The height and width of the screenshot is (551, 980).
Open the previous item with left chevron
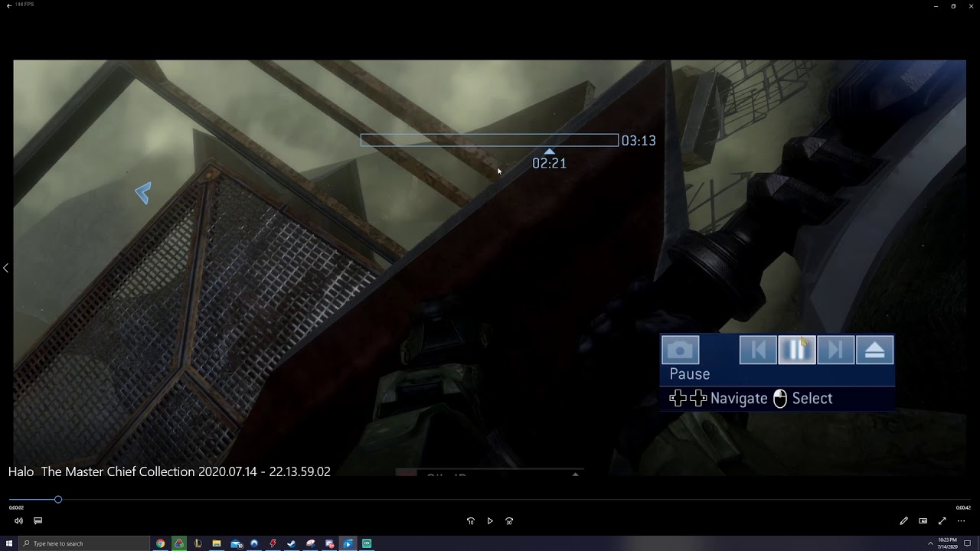point(6,268)
